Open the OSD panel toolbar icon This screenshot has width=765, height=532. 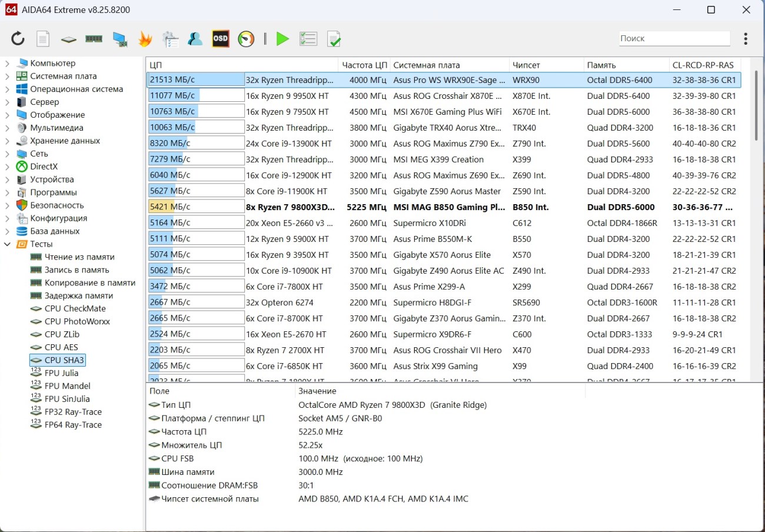(x=221, y=39)
